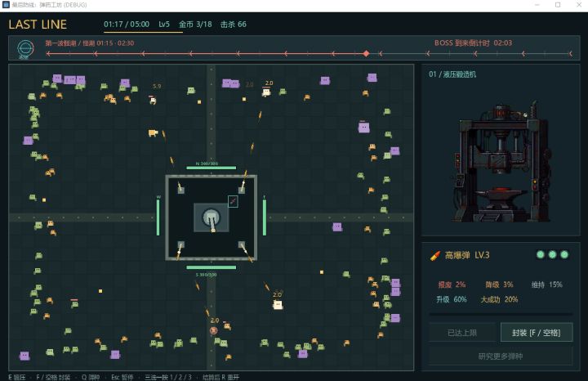Image resolution: width=588 pixels, height=381 pixels.
Task: Click the 封装 [F / 空格] button
Action: [537, 333]
